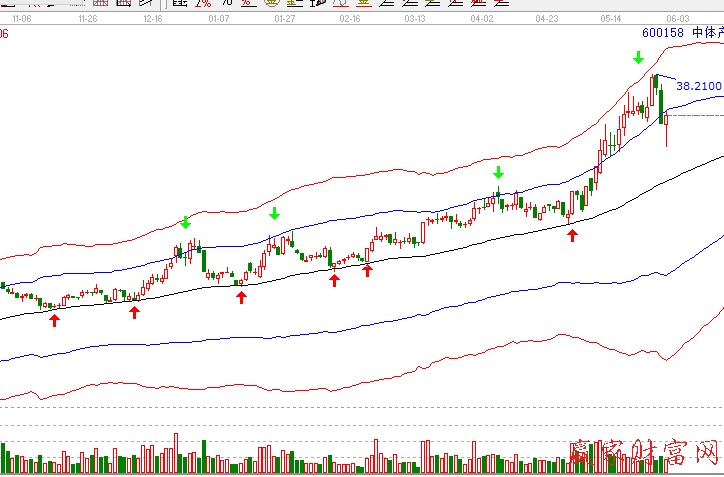Click the second red up arrow from the left
This screenshot has width=724, height=477.
(135, 312)
